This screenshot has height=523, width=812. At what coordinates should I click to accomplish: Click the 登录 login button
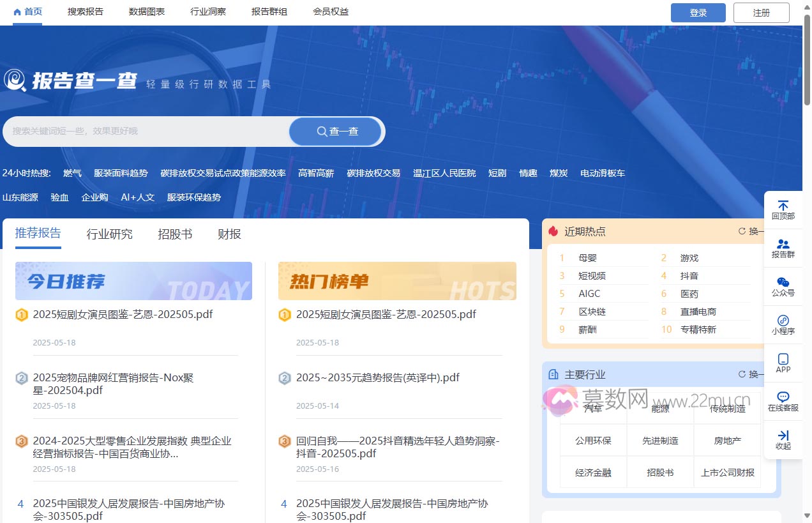[698, 12]
